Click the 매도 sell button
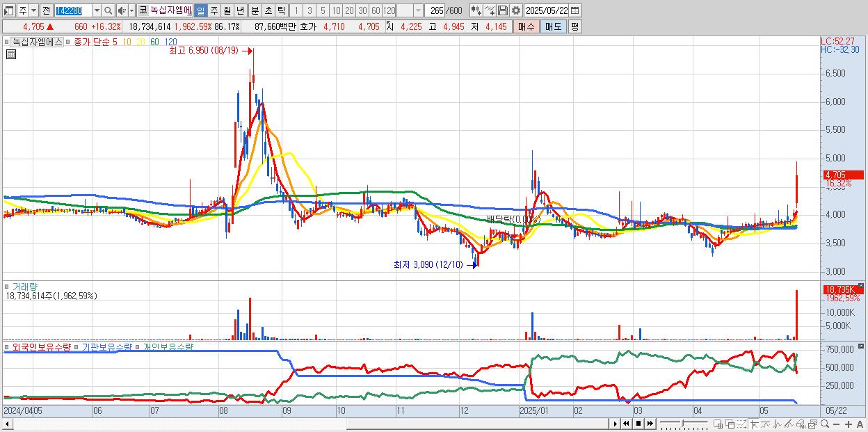 point(553,26)
